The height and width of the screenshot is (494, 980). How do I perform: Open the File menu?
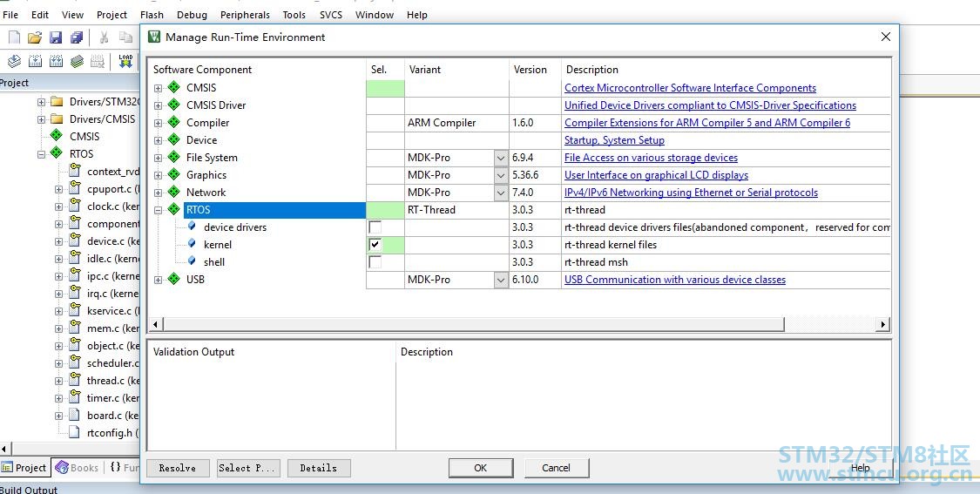[10, 15]
